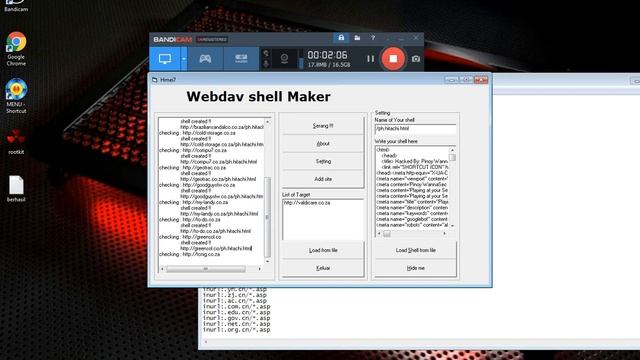
Task: Toggle the webcam overlay icon in Bandicam
Action: [x=284, y=59]
